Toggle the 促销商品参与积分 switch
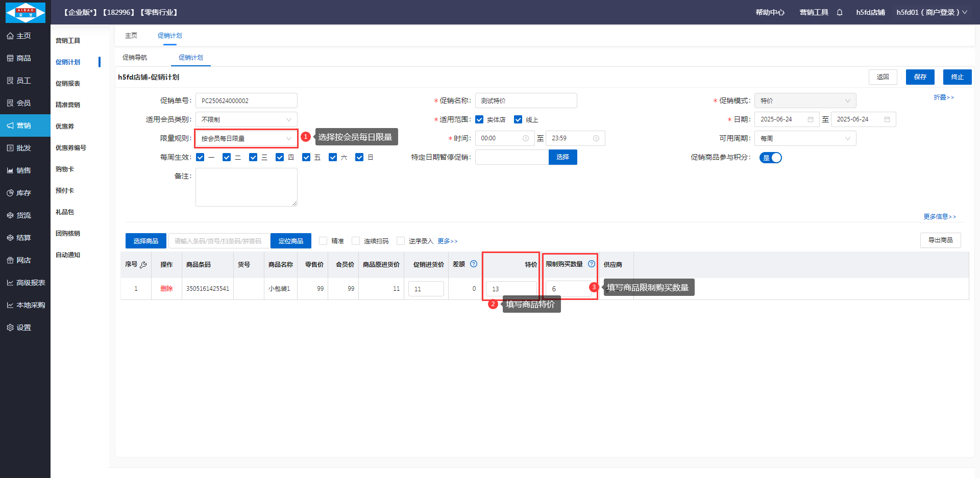 click(x=770, y=158)
